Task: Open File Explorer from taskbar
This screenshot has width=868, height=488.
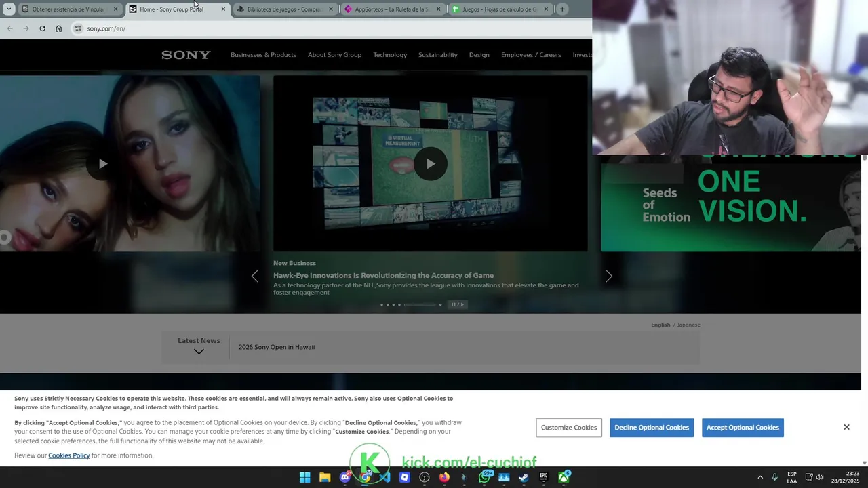Action: (x=325, y=477)
